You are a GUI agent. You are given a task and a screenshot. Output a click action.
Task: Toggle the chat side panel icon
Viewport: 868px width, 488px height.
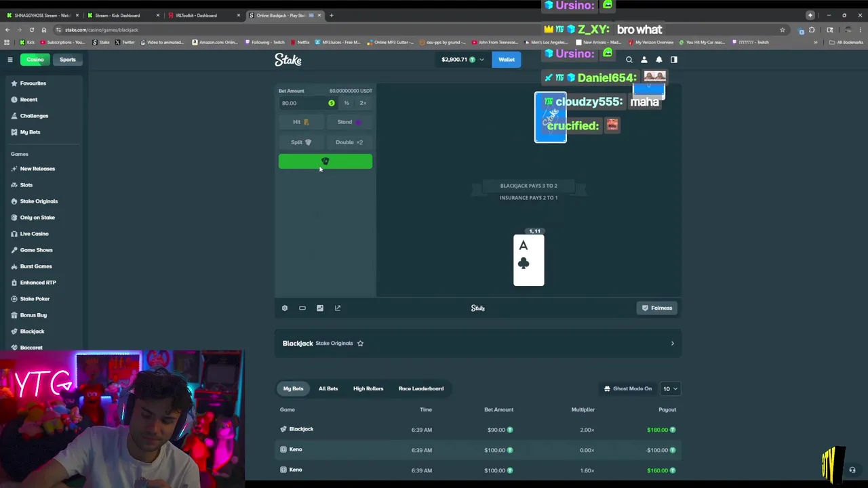click(674, 60)
